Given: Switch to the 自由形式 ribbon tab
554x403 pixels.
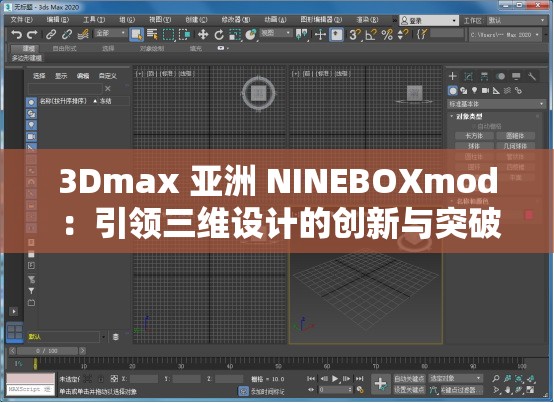Looking at the screenshot, I should (x=64, y=48).
